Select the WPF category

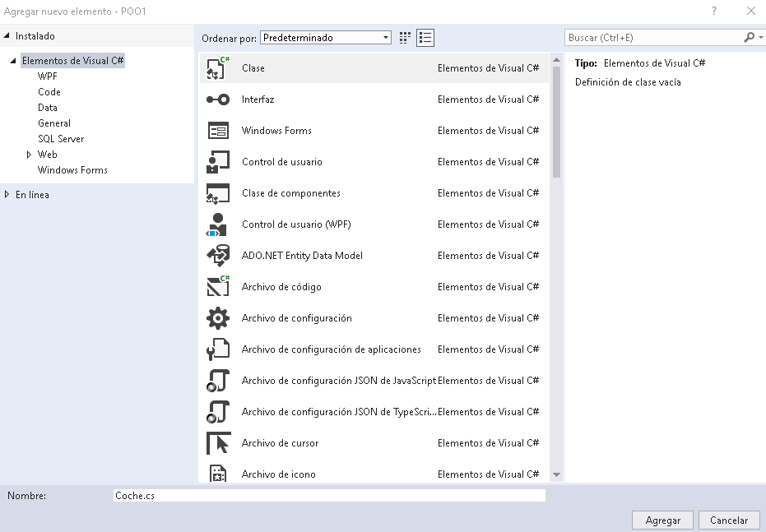pos(48,76)
